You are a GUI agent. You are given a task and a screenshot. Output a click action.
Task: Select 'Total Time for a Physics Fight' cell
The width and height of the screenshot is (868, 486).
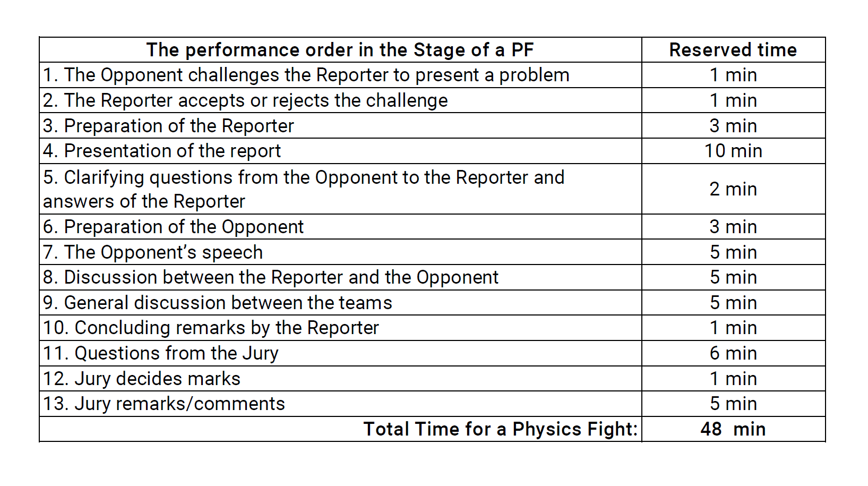pos(340,429)
